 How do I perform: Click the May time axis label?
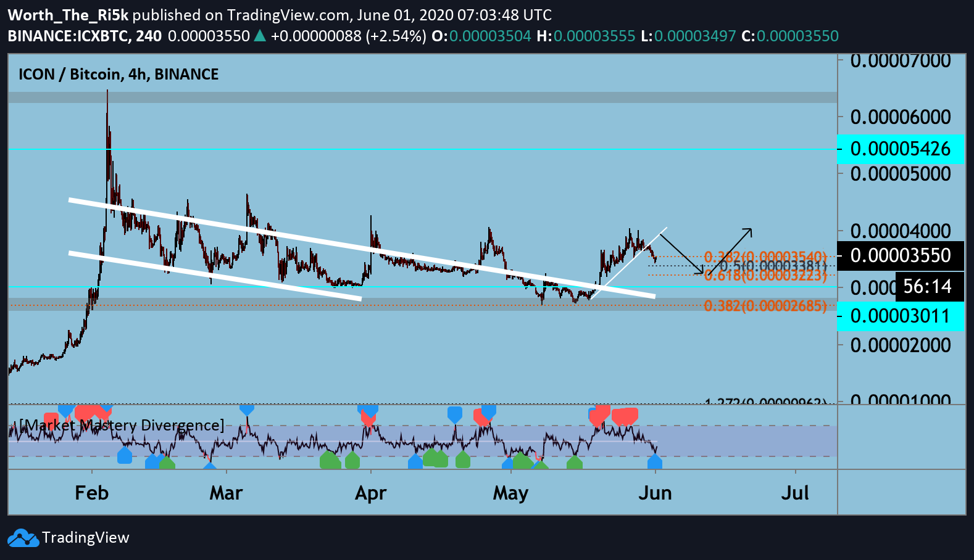click(510, 493)
